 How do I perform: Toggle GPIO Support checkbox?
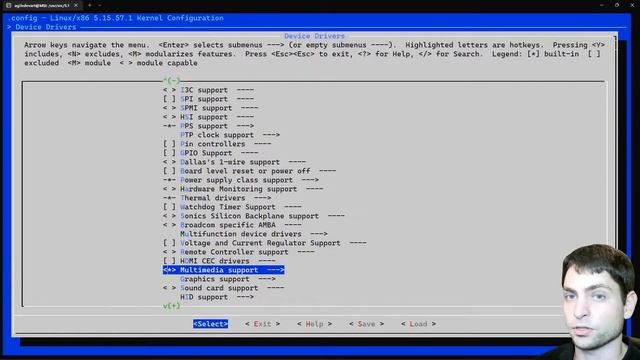click(x=169, y=153)
